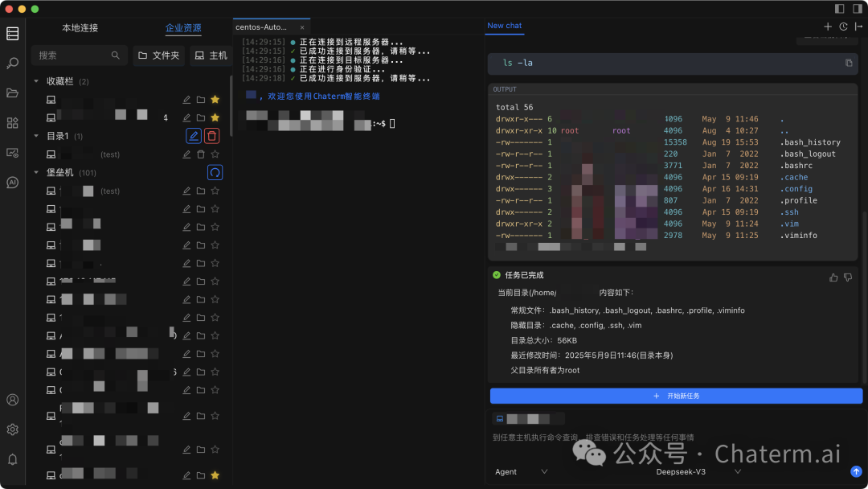This screenshot has width=868, height=489.
Task: Open the file folder sidebar icon
Action: click(x=13, y=93)
